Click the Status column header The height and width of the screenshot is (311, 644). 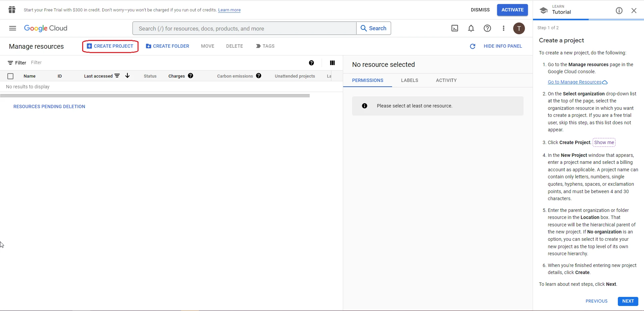(x=150, y=76)
